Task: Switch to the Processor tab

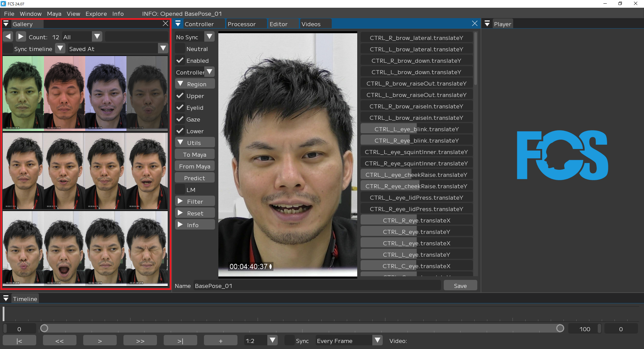Action: pos(241,24)
